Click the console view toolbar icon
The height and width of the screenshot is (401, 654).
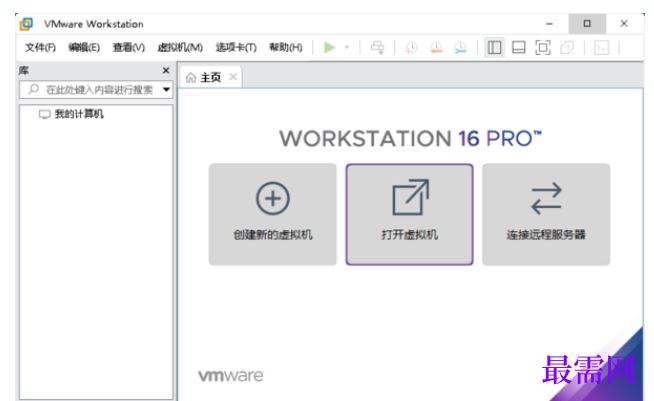[601, 48]
